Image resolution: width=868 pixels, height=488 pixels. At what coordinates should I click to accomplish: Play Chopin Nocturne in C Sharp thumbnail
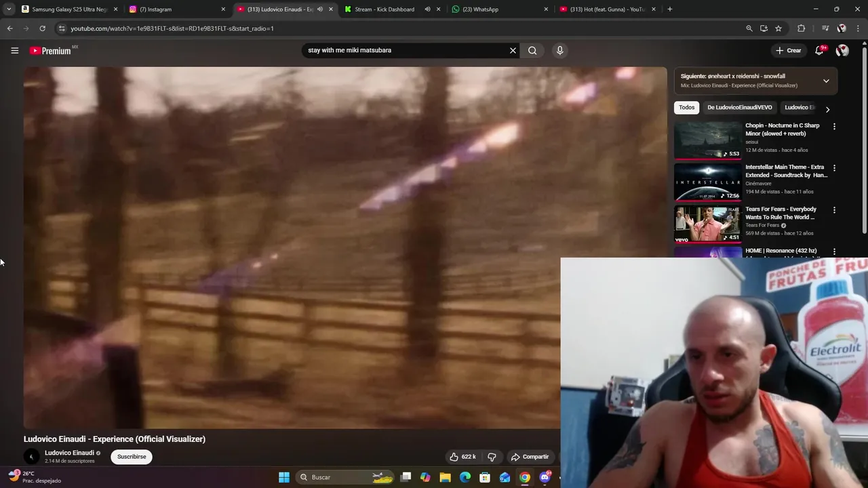tap(708, 140)
